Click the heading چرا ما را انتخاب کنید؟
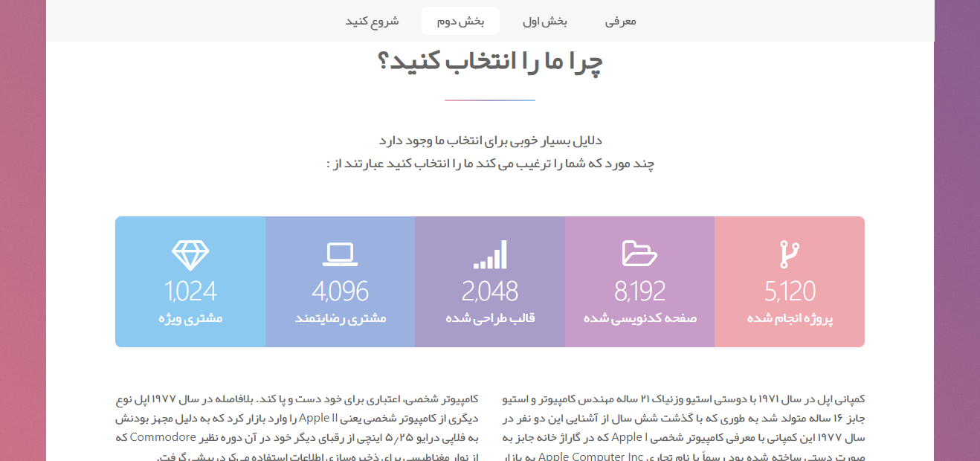Viewport: 980px width, 461px height. click(490, 62)
